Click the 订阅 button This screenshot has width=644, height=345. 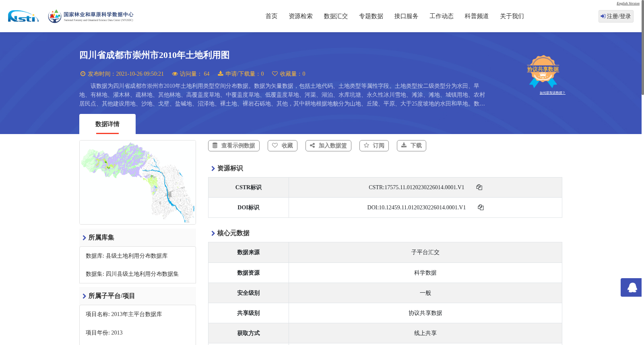click(x=374, y=146)
